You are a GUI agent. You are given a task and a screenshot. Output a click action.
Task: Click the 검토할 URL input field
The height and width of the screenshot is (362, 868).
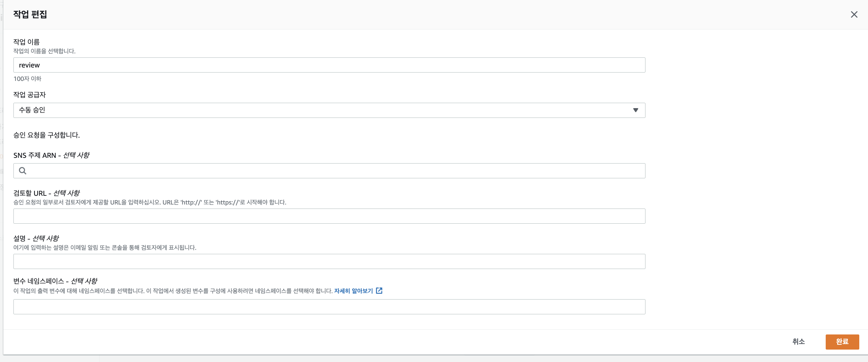pos(329,216)
